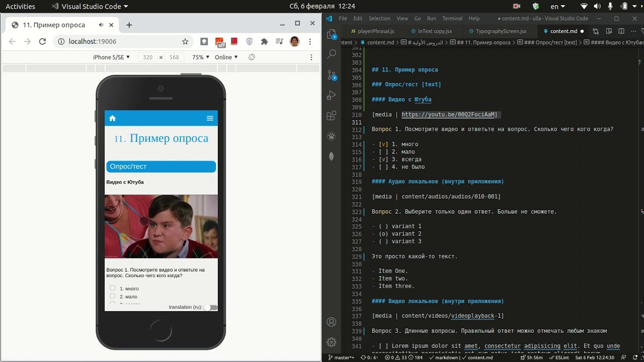Image resolution: width=644 pixels, height=362 pixels.
Task: Click the content.md breadcrumb
Action: 377,43
